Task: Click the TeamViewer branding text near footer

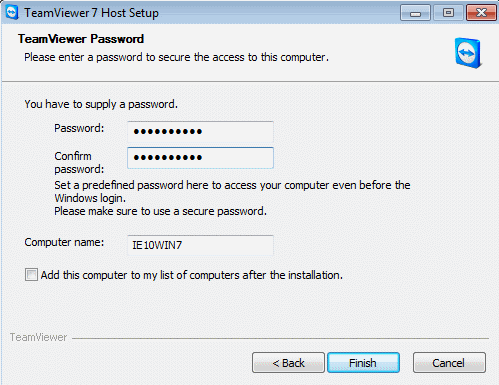Action: point(38,337)
